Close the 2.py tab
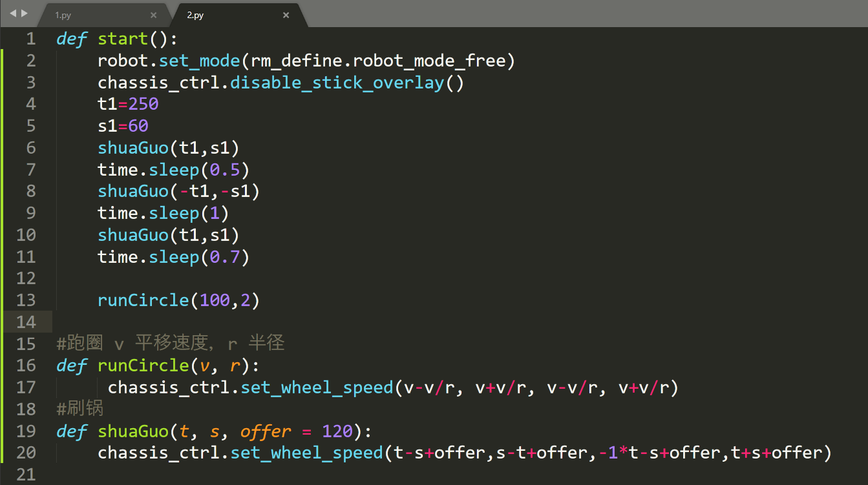 click(286, 15)
